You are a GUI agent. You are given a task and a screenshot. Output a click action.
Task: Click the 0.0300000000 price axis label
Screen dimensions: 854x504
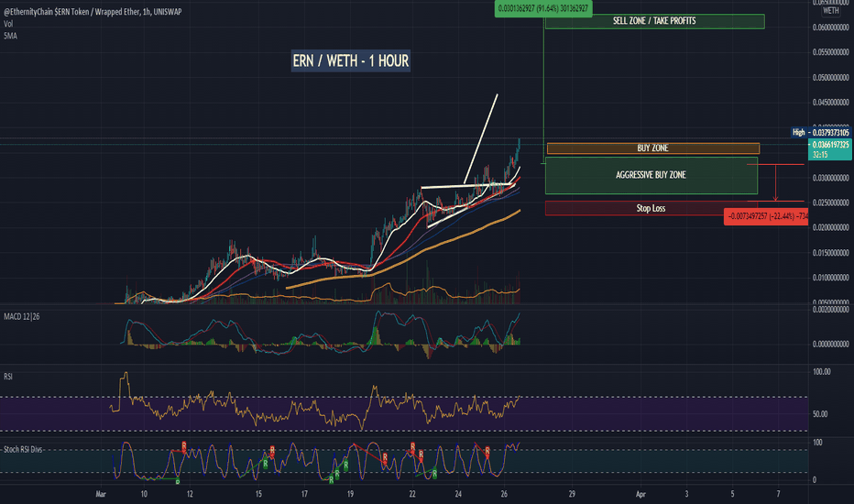(x=830, y=178)
